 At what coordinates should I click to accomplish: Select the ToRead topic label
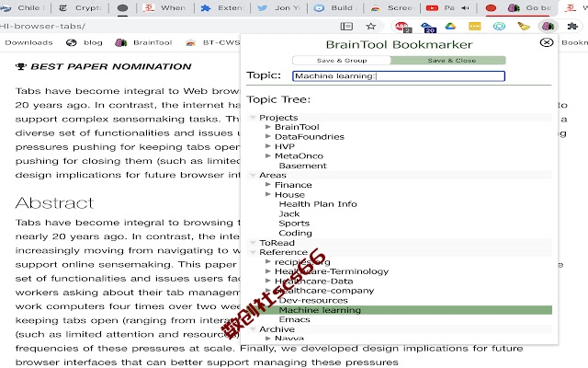(277, 243)
